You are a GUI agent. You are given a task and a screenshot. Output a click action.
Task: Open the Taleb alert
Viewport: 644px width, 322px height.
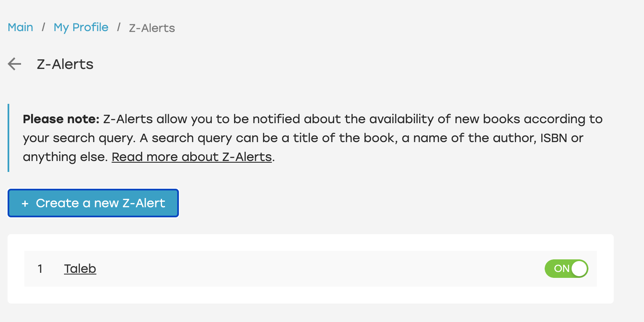[80, 269]
